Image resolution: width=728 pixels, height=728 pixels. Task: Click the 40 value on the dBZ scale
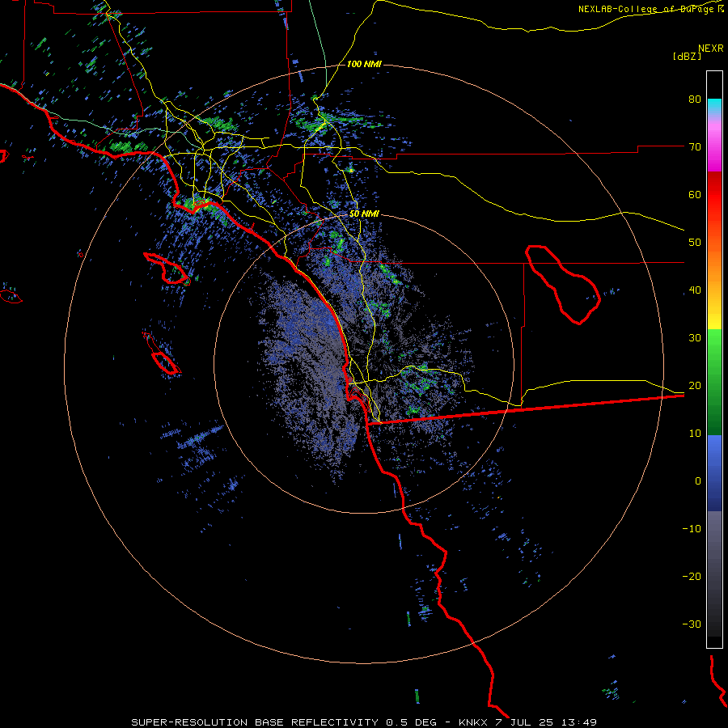(x=695, y=290)
